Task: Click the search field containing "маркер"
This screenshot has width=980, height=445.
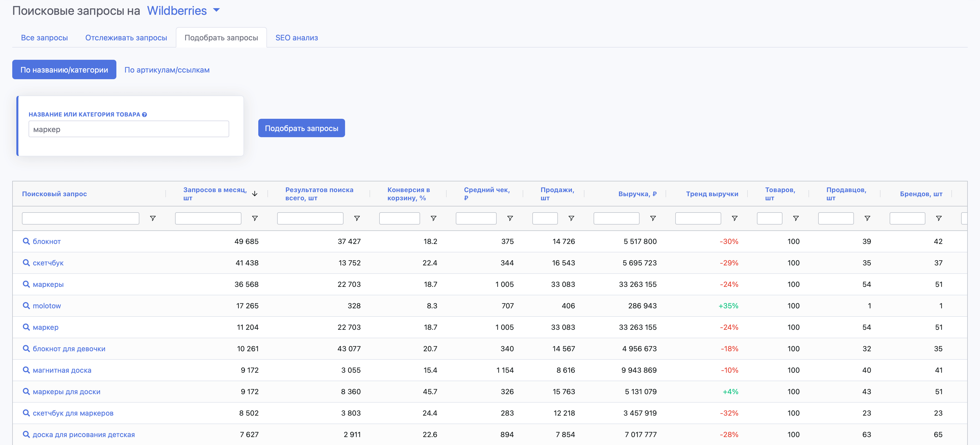Action: tap(129, 129)
